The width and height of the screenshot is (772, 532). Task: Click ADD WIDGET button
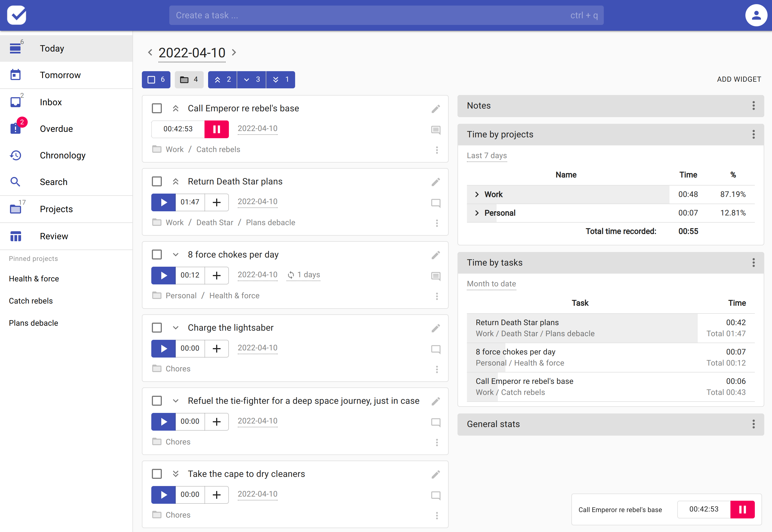739,79
